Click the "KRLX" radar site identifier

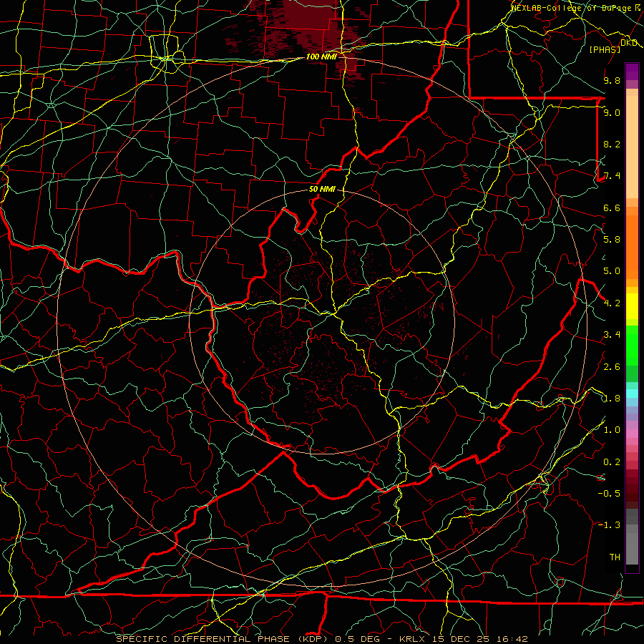pyautogui.click(x=413, y=639)
